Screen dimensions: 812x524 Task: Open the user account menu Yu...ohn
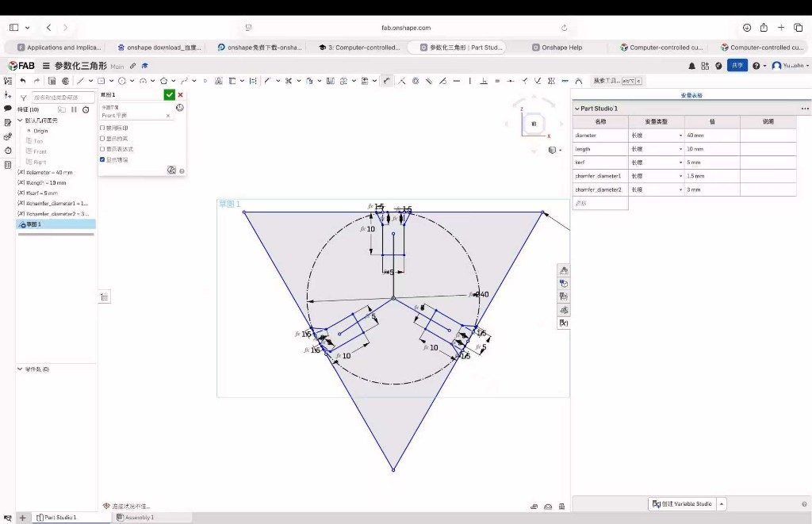coord(791,66)
